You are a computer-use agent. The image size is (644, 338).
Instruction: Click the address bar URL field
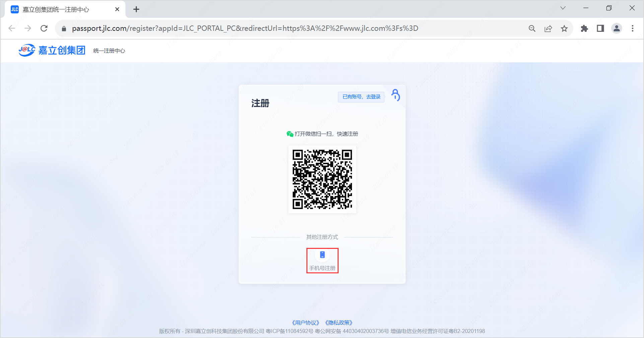click(x=244, y=28)
